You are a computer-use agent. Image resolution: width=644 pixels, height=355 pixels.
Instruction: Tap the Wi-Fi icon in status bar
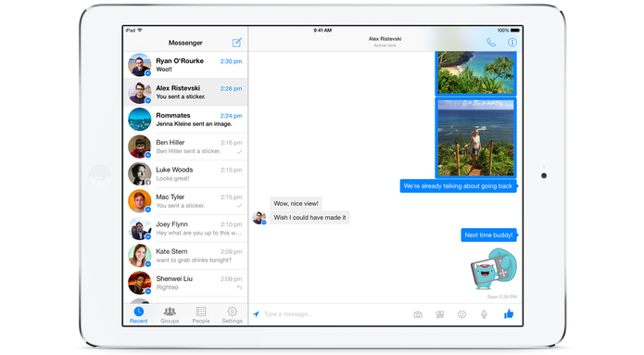click(x=140, y=31)
